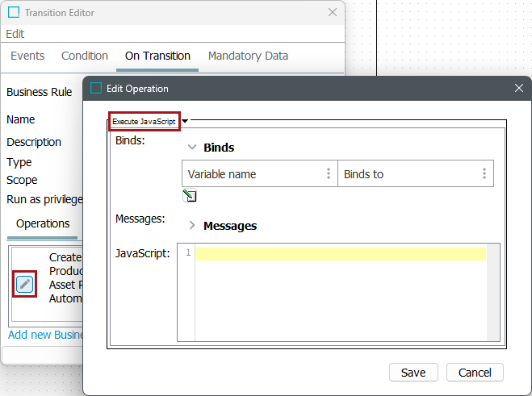Save the operation
This screenshot has height=396, width=532.
pos(413,373)
